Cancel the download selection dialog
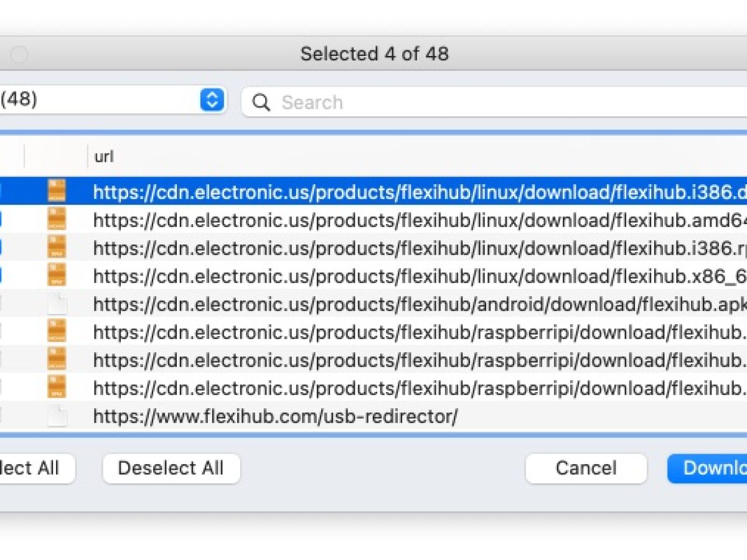Screen dimensions: 747x560 pyautogui.click(x=585, y=468)
